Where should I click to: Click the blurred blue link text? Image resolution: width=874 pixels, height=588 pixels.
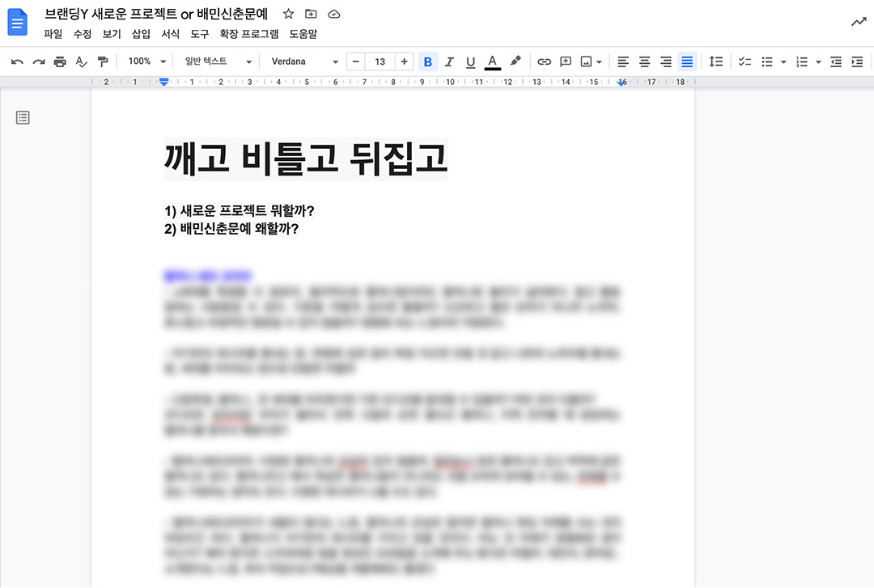[x=208, y=276]
